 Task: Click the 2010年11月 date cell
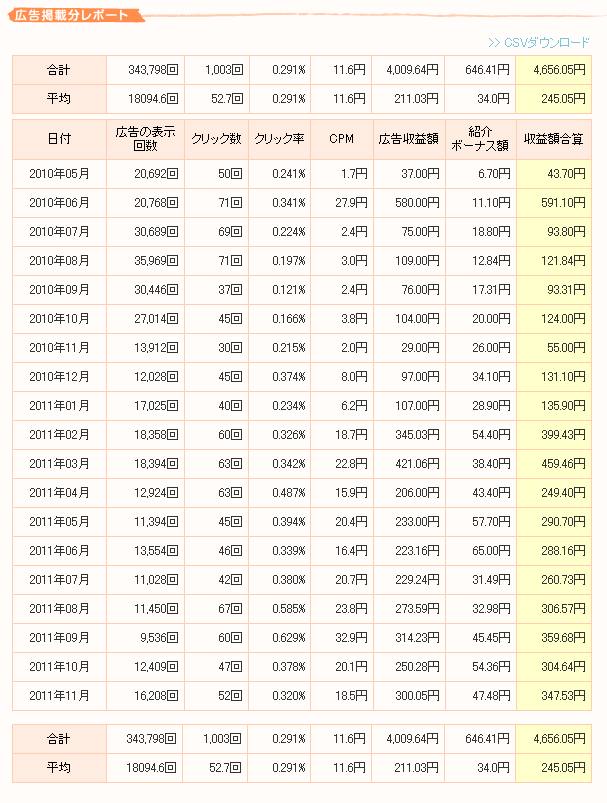click(59, 348)
